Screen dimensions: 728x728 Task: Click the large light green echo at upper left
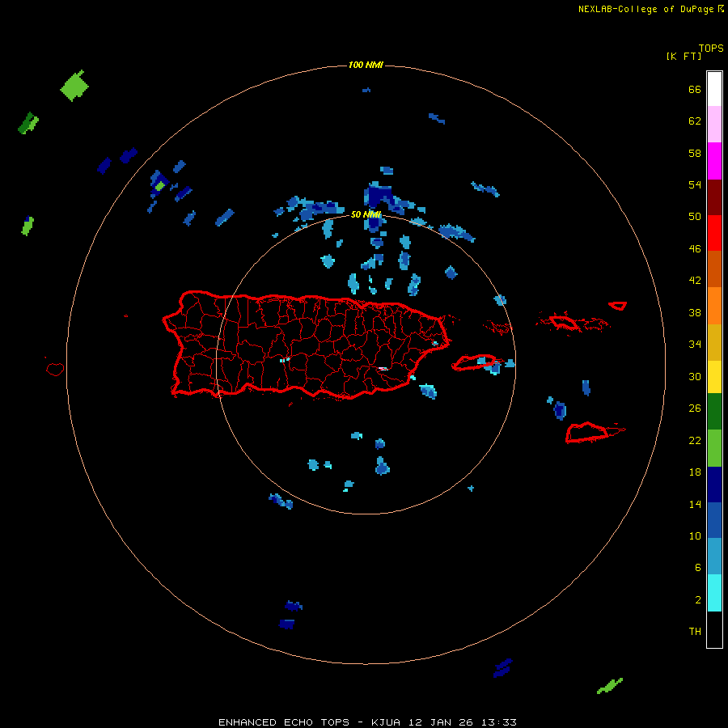point(74,86)
